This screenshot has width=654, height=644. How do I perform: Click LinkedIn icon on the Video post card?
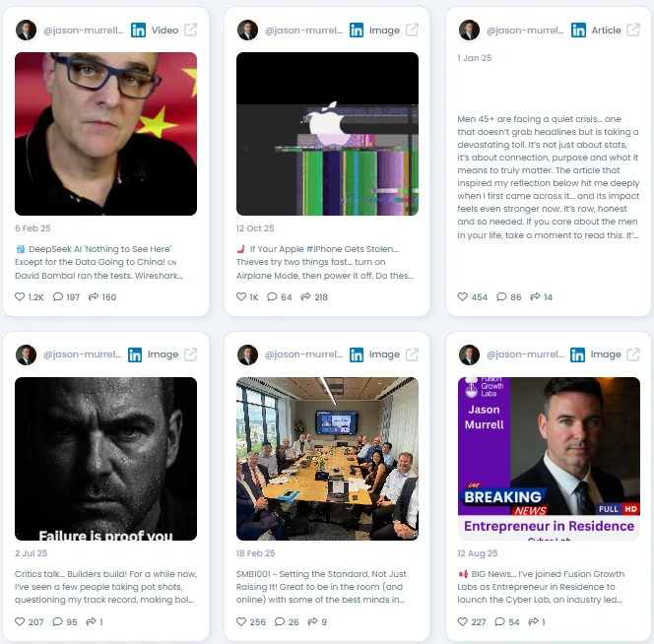pyautogui.click(x=139, y=30)
